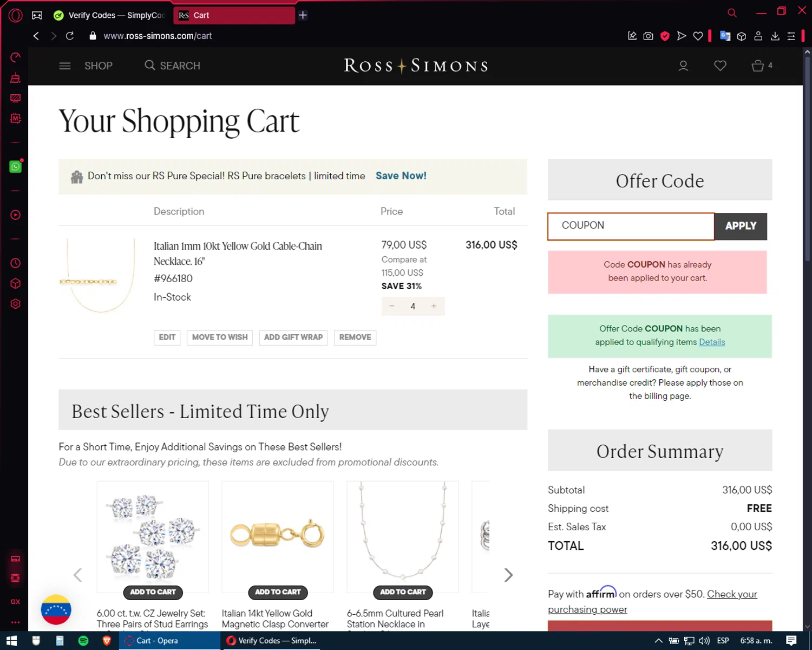Click the SEARCH option in header

click(172, 66)
